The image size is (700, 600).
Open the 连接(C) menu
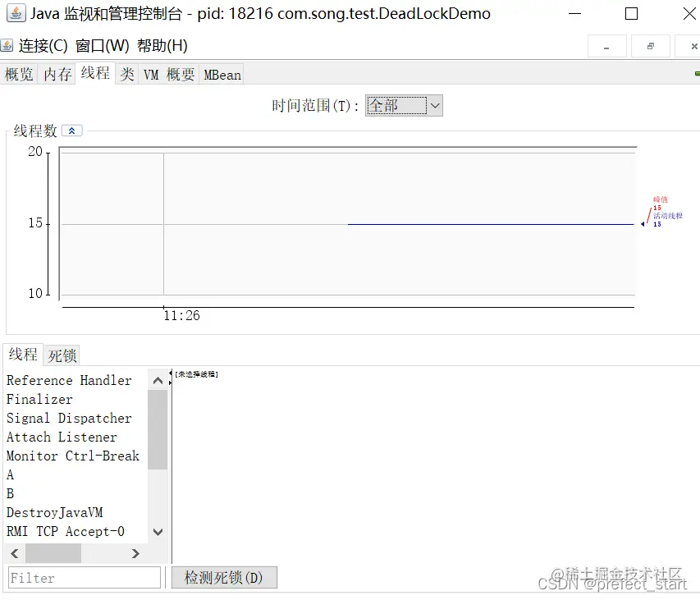point(43,45)
